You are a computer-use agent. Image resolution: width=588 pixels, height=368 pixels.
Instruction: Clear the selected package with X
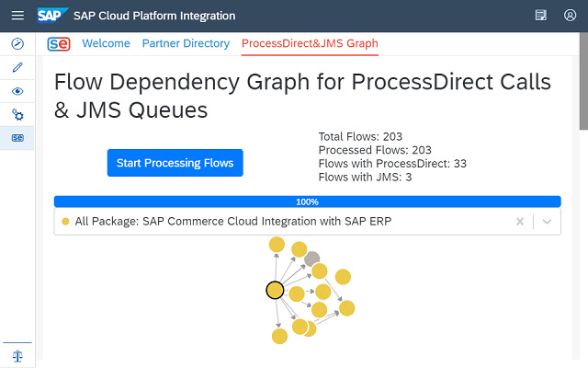point(519,221)
